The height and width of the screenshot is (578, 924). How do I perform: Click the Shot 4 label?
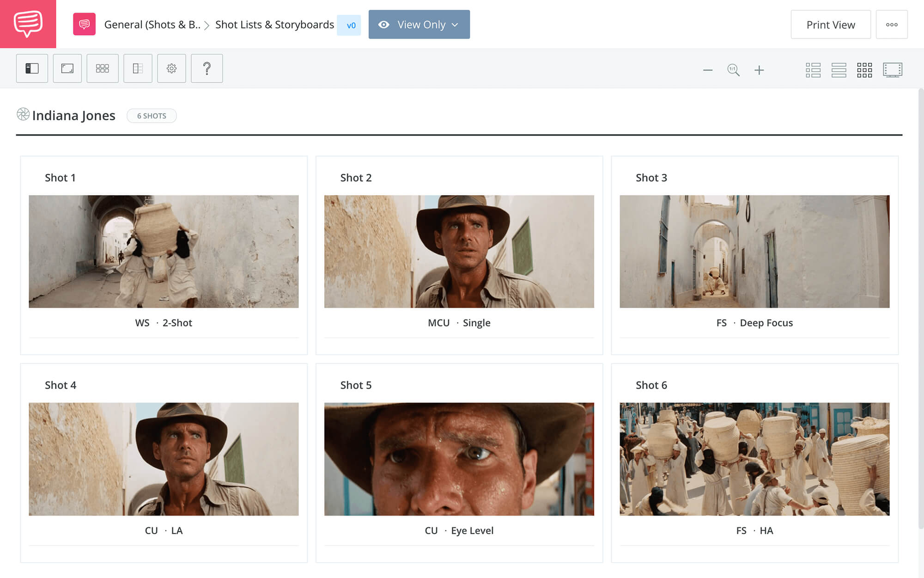(x=61, y=385)
